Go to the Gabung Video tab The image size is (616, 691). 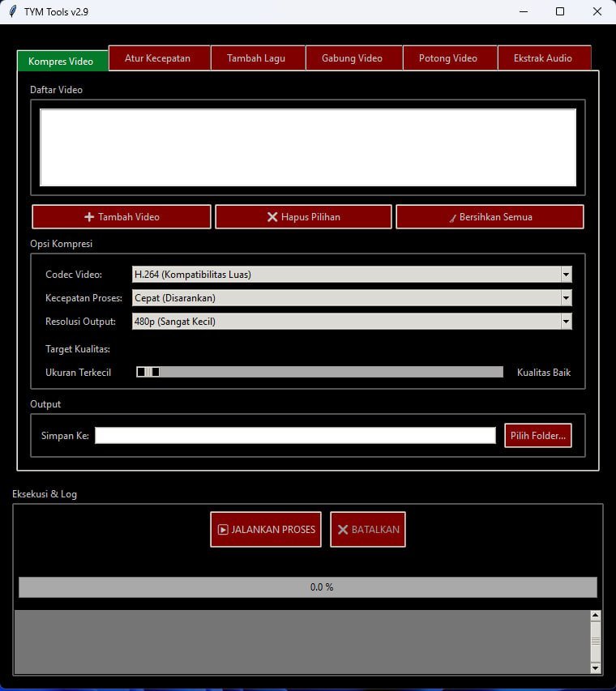(352, 58)
